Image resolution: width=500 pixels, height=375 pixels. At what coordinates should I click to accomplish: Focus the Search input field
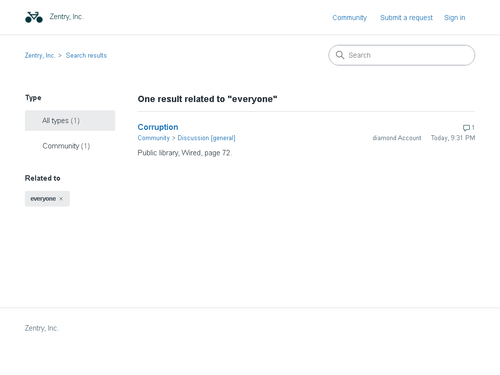[402, 55]
